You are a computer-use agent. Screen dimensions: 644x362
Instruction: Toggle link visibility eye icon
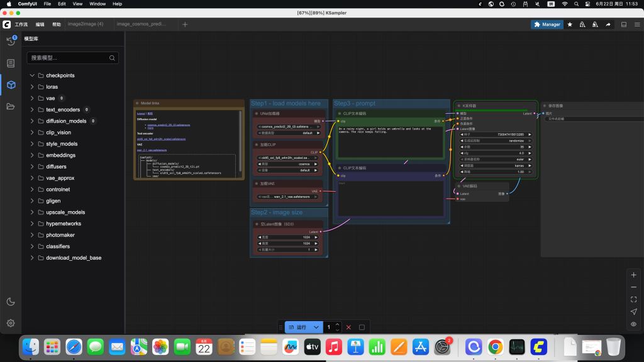click(634, 324)
